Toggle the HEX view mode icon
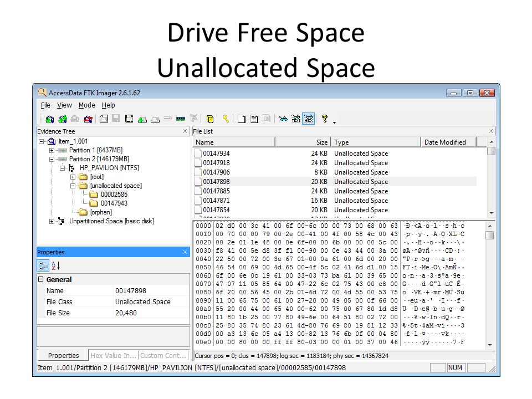This screenshot has width=532, height=399. (x=309, y=119)
